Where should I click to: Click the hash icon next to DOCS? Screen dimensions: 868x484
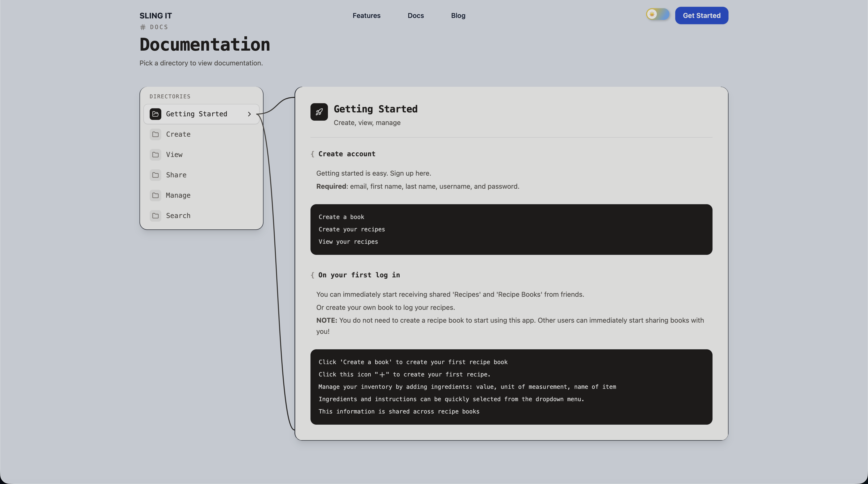pyautogui.click(x=143, y=27)
